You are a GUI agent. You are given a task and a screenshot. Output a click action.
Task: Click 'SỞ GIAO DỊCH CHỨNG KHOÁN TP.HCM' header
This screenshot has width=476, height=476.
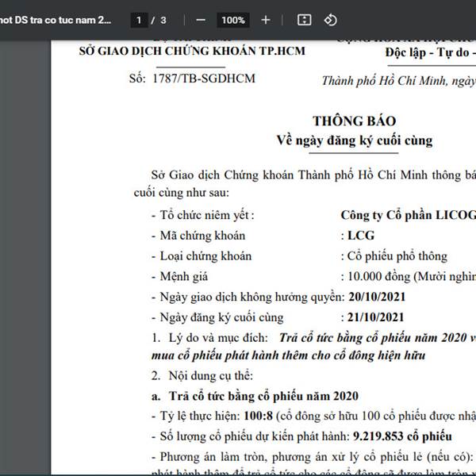pyautogui.click(x=192, y=51)
